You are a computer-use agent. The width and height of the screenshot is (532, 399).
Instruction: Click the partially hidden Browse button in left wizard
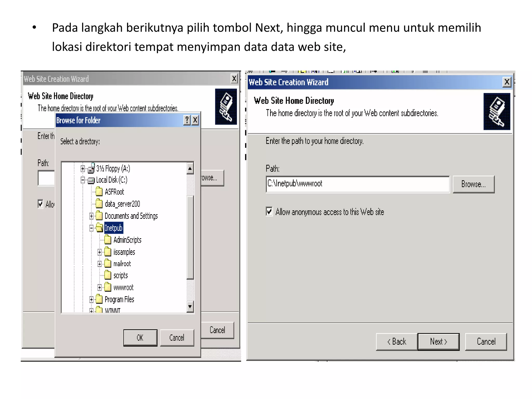pos(212,178)
